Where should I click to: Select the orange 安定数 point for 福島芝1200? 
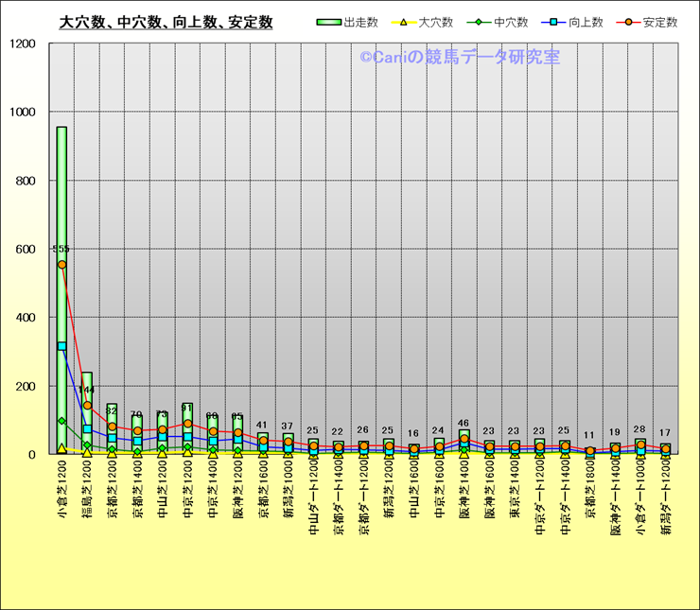(x=87, y=405)
